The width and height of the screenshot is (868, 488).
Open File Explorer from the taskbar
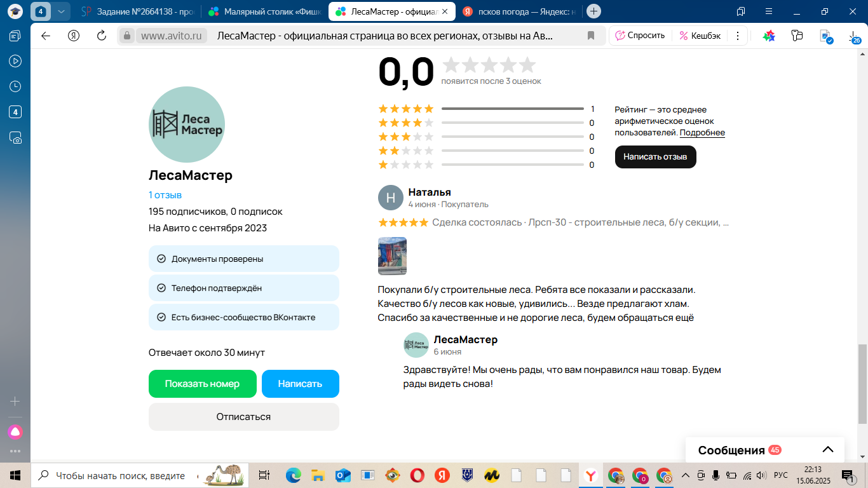pyautogui.click(x=318, y=475)
